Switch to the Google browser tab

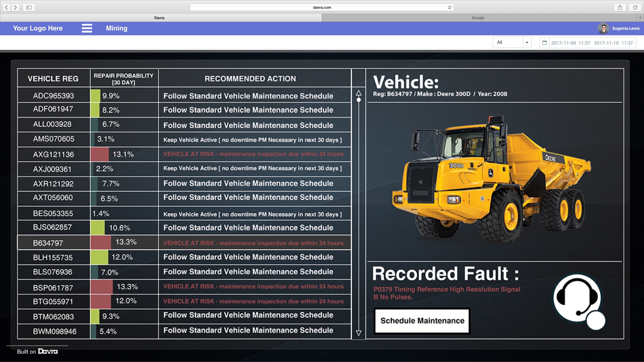(x=478, y=18)
